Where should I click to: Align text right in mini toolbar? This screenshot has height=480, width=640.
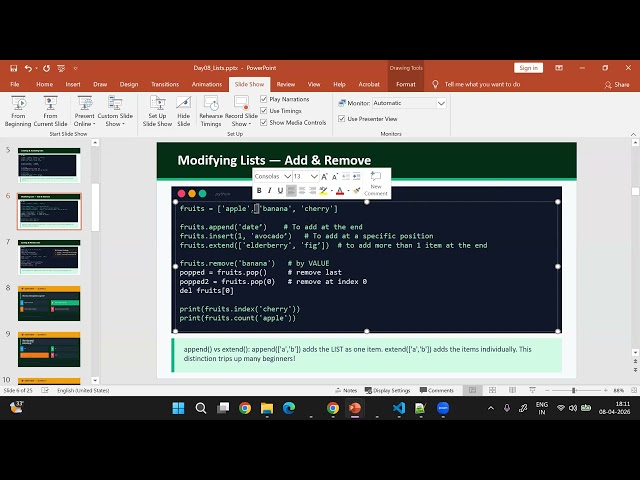[312, 191]
